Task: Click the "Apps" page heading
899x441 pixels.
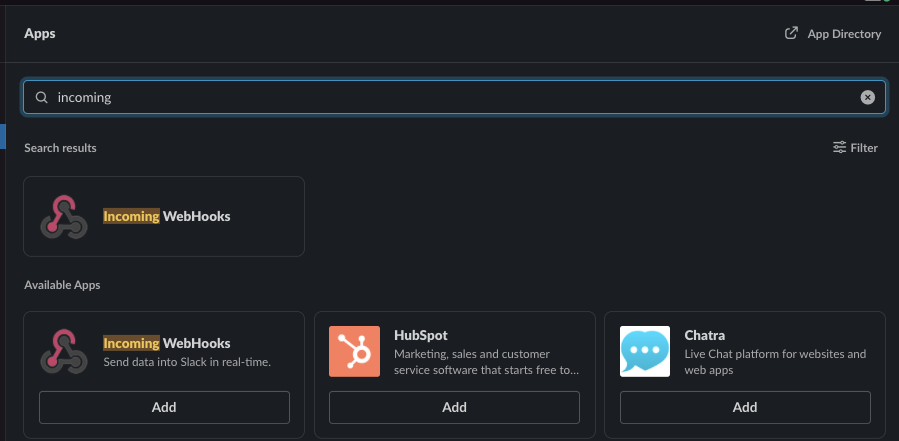Action: click(40, 33)
